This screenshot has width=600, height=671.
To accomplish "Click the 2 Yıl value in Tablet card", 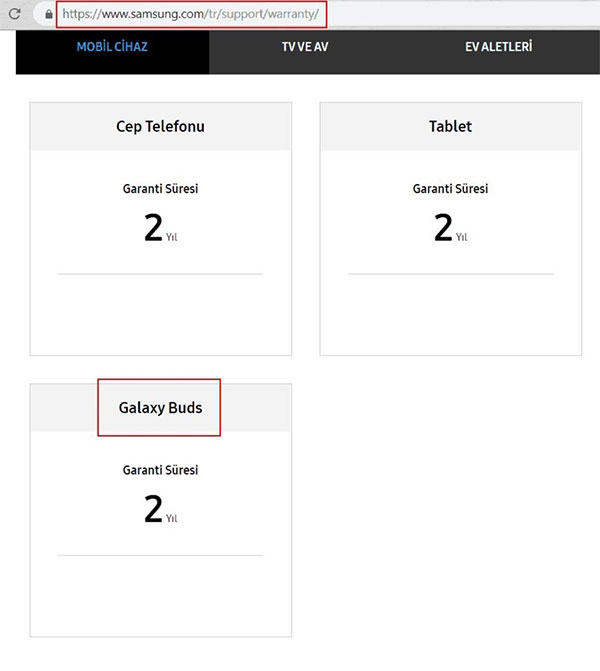I will 451,228.
